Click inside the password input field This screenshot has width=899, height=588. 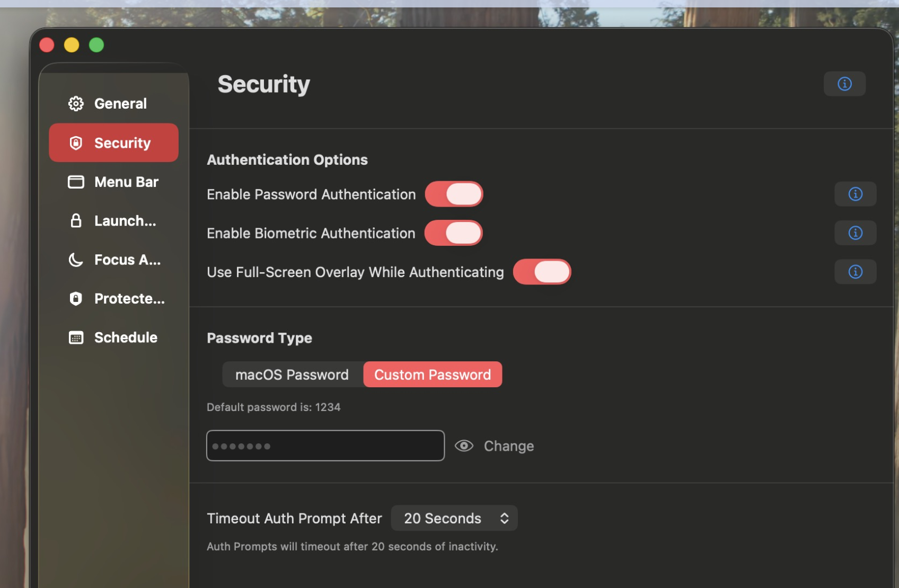[325, 446]
